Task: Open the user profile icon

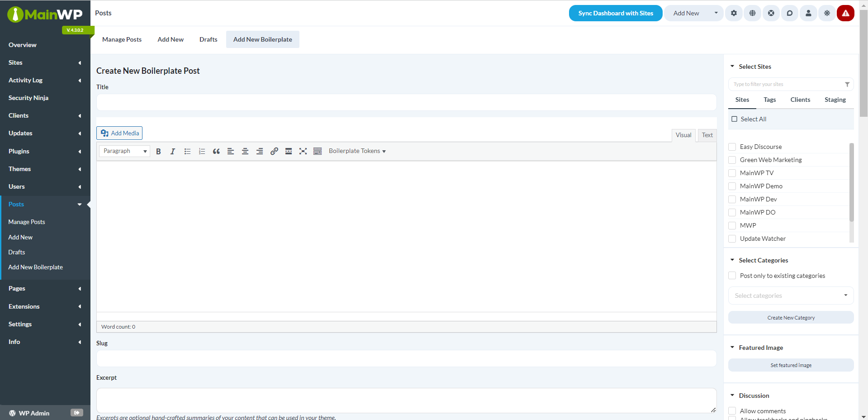Action: 808,13
